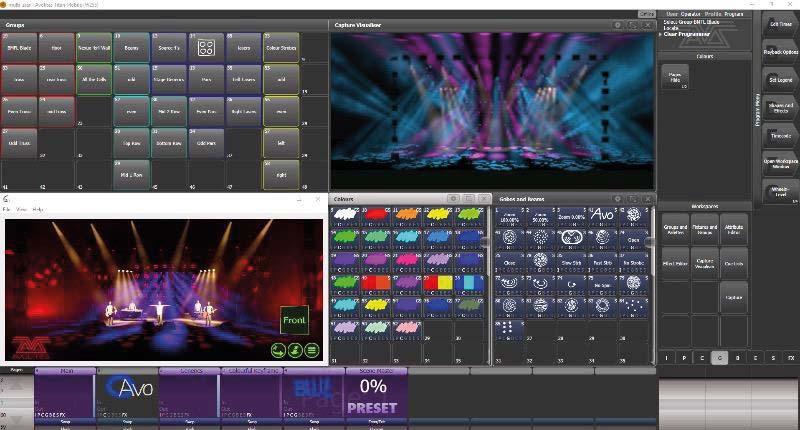Open the Help menu in visualiser window
Screen dimensions: 800x430
point(38,210)
